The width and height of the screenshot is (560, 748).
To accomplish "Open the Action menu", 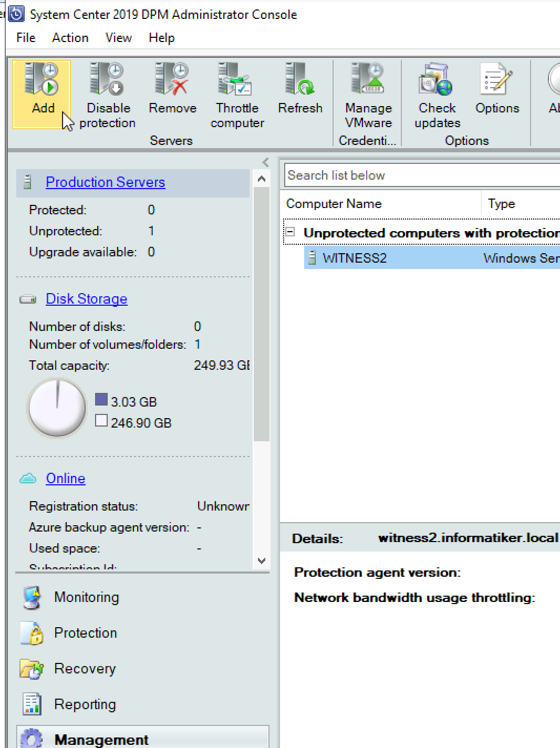I will 70,38.
